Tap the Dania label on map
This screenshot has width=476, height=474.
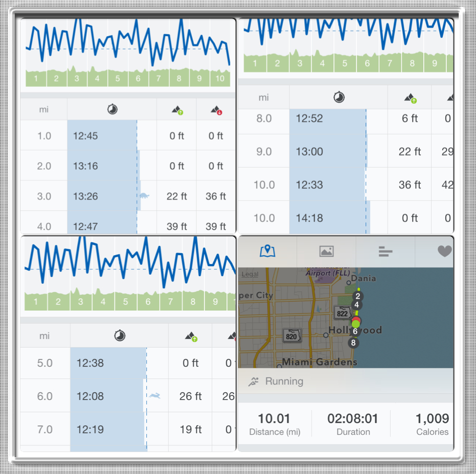tap(364, 278)
